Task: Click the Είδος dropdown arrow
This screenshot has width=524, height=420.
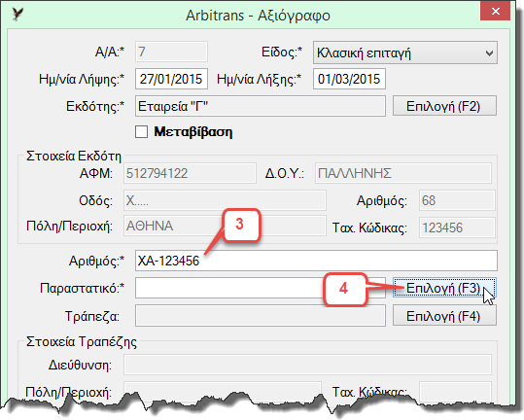Action: click(489, 53)
